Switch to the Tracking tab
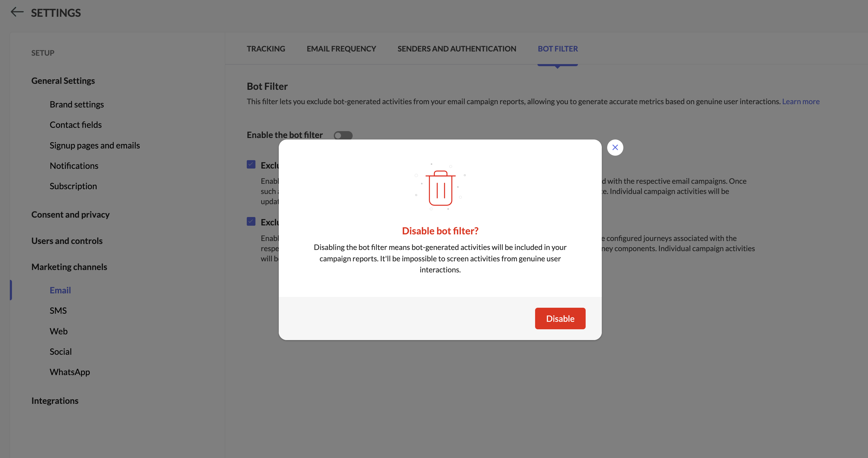868x458 pixels. click(266, 48)
